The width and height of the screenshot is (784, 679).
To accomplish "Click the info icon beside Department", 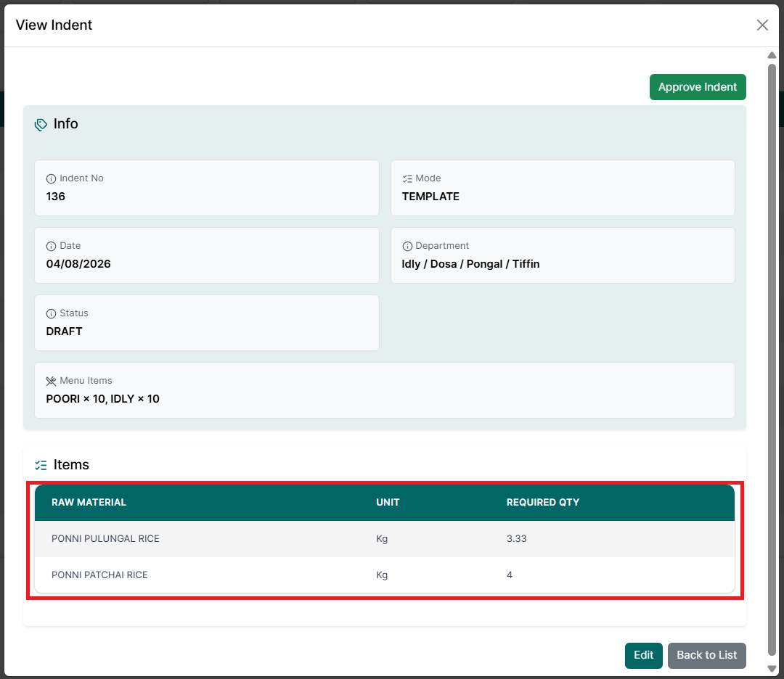I will coord(407,247).
